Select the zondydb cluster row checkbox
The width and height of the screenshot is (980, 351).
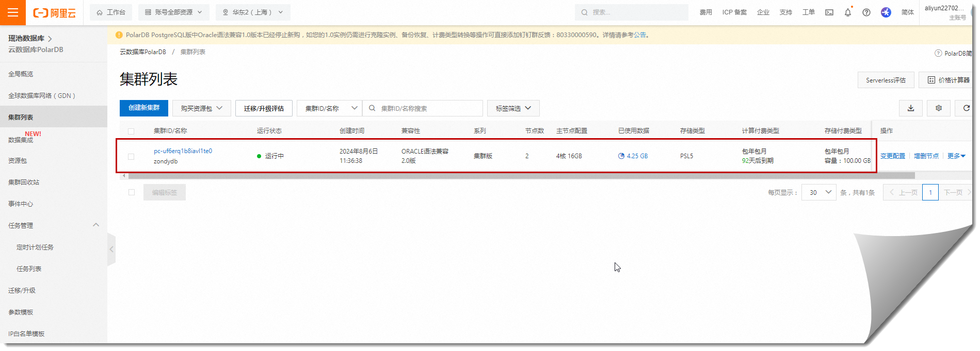131,156
